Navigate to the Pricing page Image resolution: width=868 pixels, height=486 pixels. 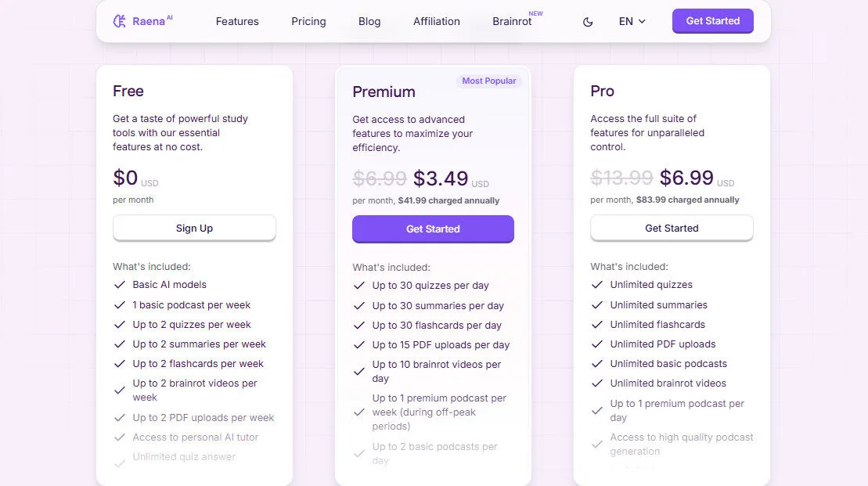(x=308, y=21)
